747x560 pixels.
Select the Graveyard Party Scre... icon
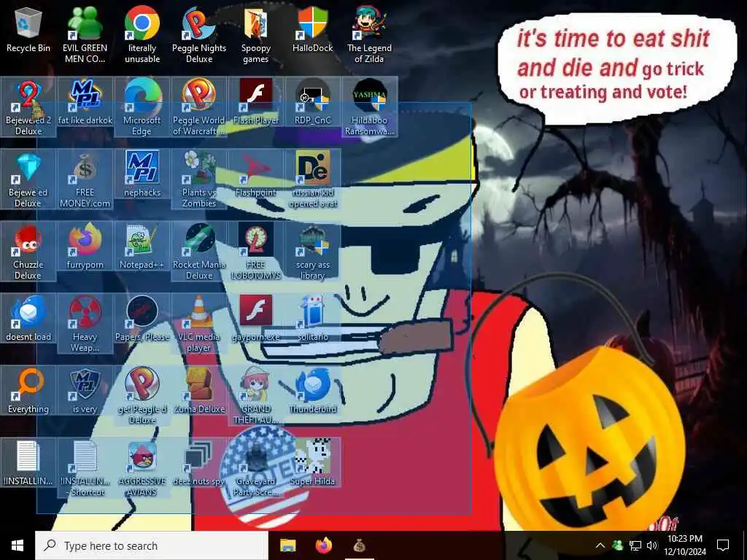pos(256,468)
